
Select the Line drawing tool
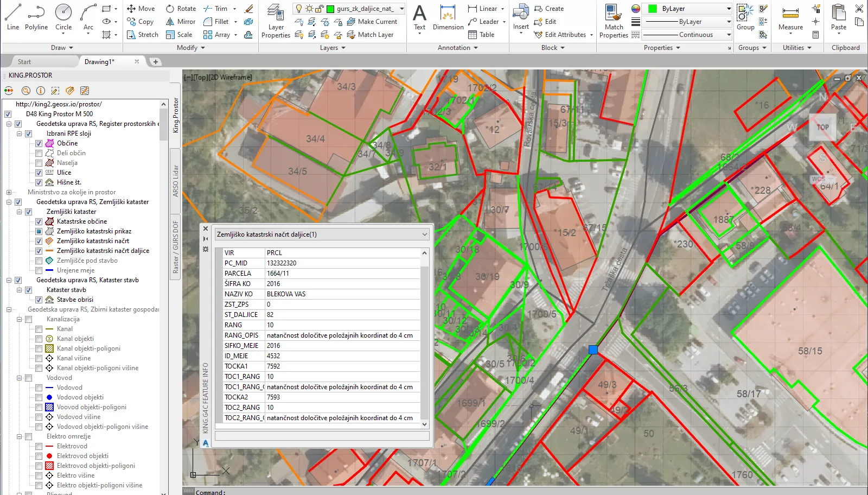12,17
